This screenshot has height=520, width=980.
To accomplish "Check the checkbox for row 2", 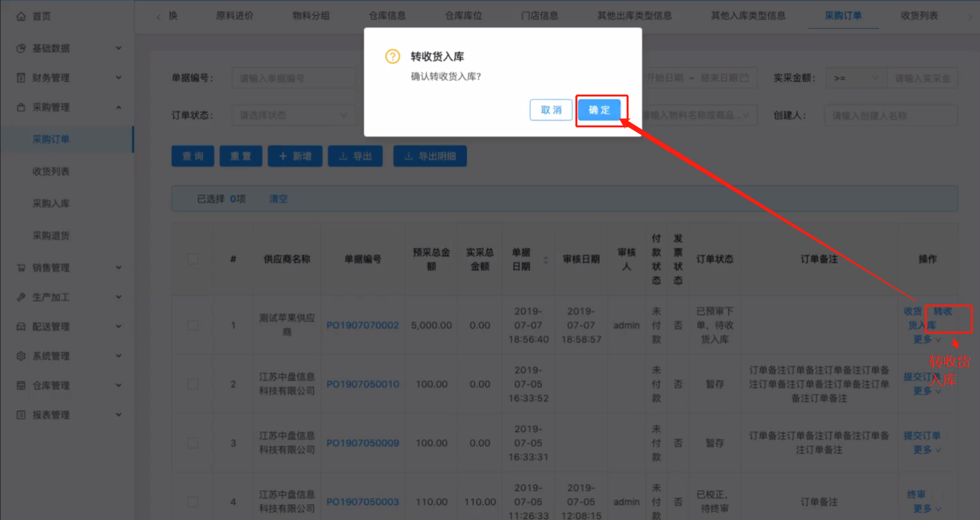I will pos(193,384).
